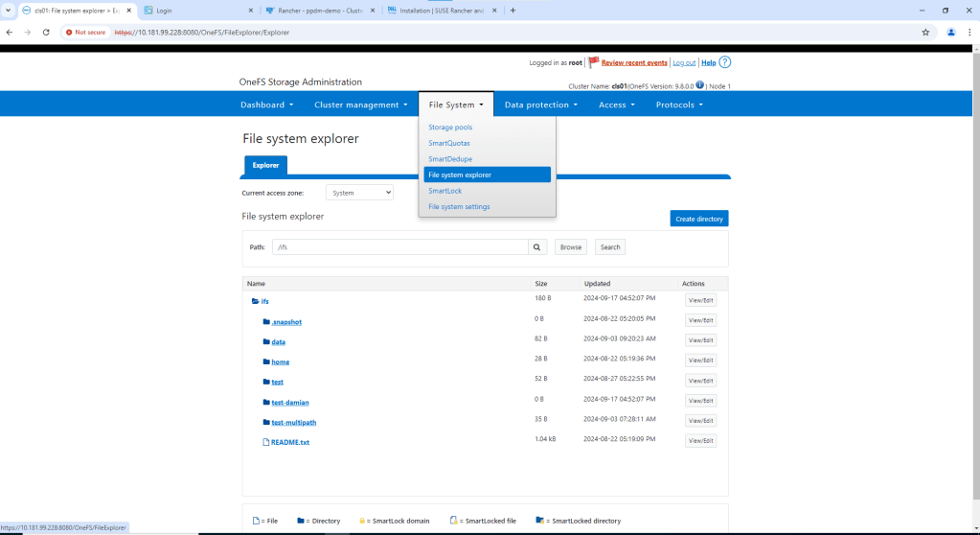The width and height of the screenshot is (980, 535).
Task: Click the red flag recent events icon
Action: (593, 62)
